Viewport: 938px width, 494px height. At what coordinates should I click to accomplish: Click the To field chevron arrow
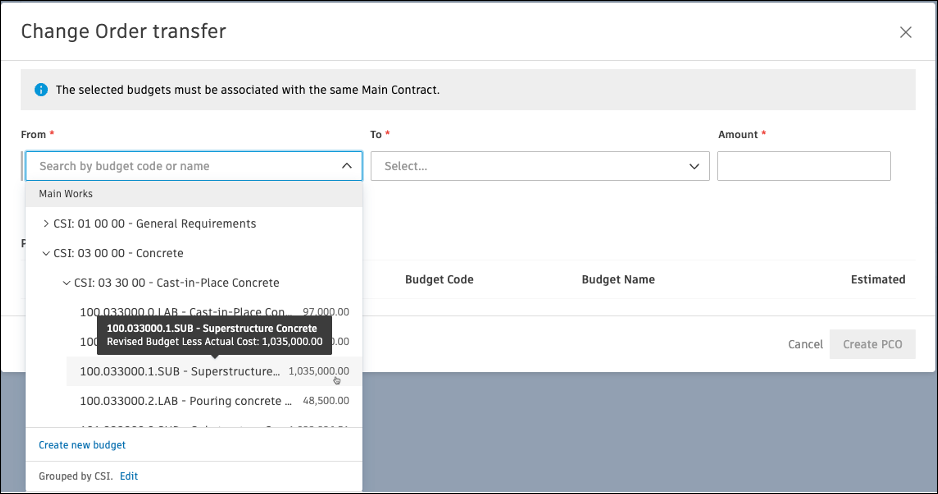694,166
